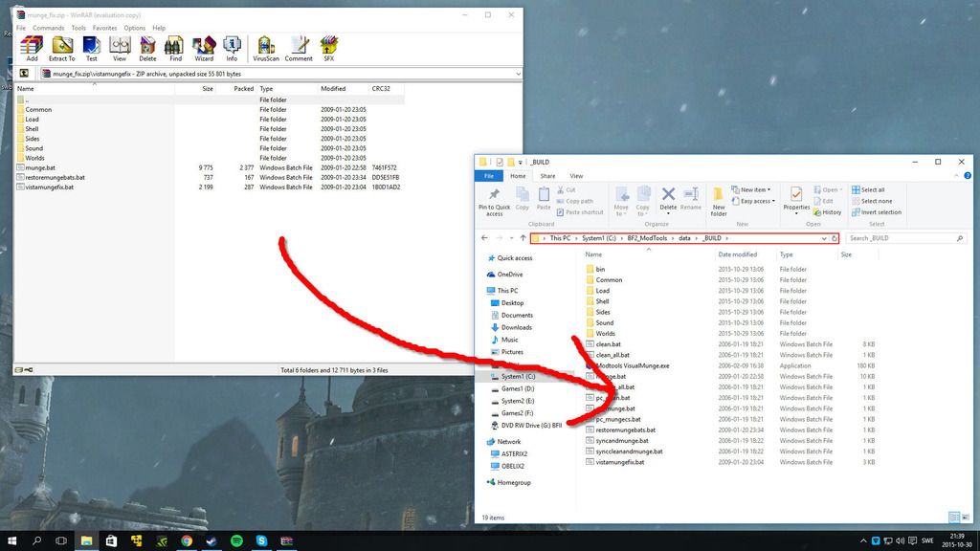
Task: Select the Common folder in WinRAR
Action: point(38,109)
